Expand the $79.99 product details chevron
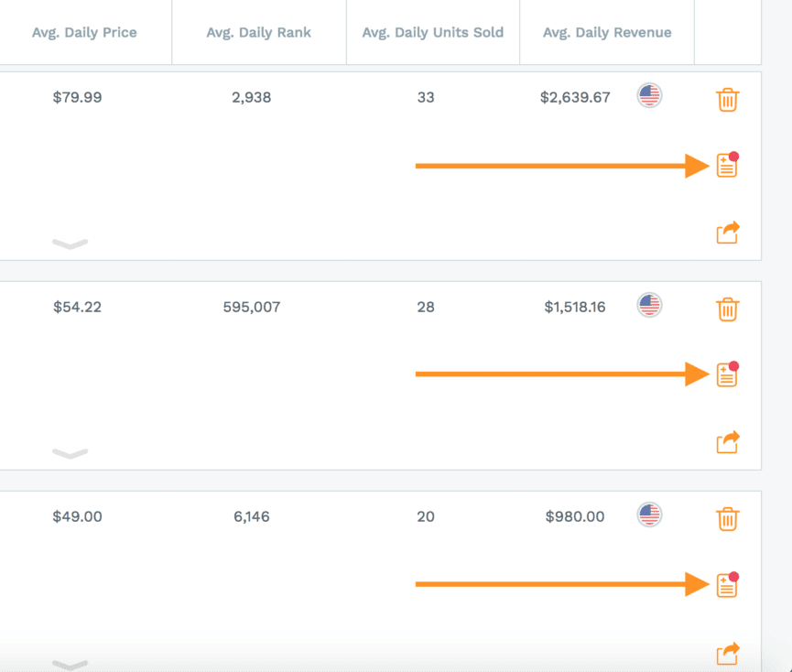Viewport: 792px width, 672px height. 71,244
